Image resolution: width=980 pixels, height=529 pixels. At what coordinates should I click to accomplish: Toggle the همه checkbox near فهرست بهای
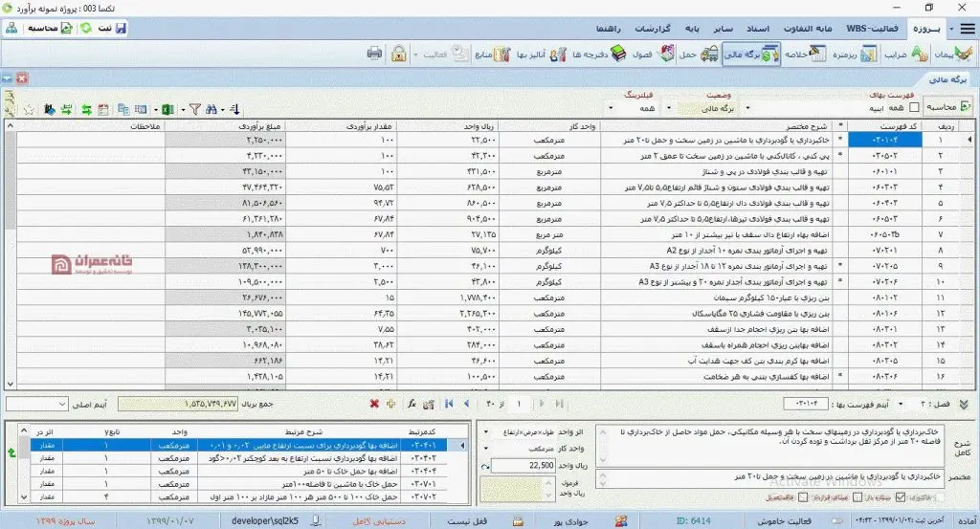pyautogui.click(x=914, y=107)
